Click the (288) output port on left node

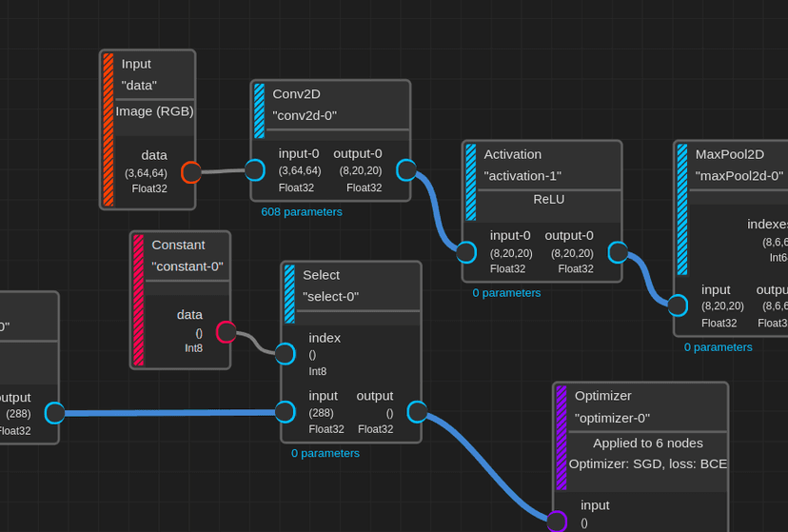(x=55, y=413)
